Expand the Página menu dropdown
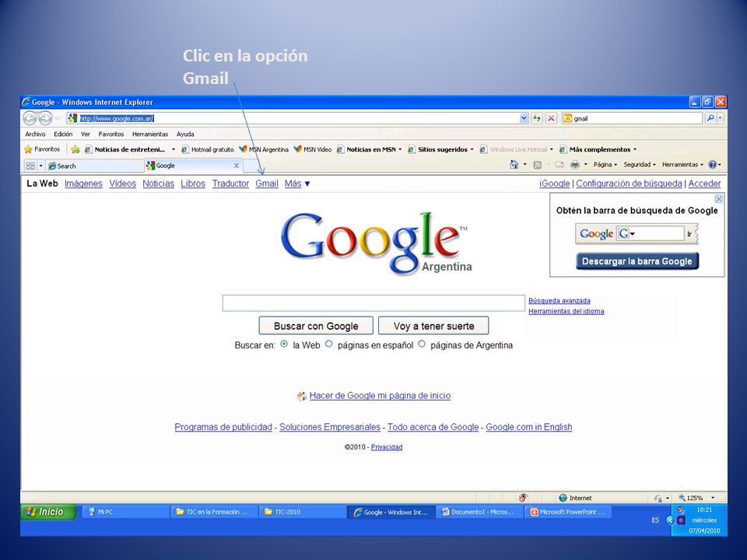 (615, 165)
